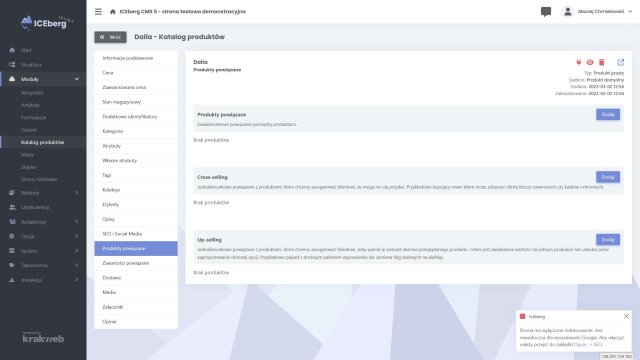Screen dimensions: 640x360
Task: Open the chat messages icon
Action: [x=546, y=11]
